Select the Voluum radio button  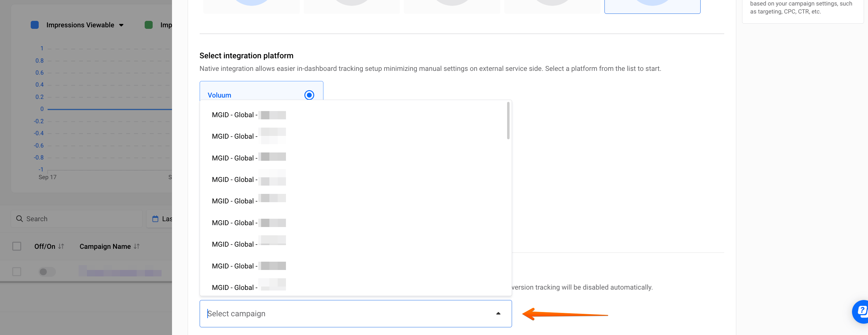click(x=309, y=95)
